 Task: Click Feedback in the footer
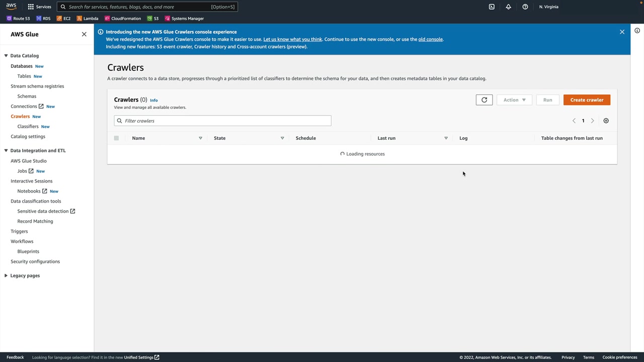coord(15,357)
